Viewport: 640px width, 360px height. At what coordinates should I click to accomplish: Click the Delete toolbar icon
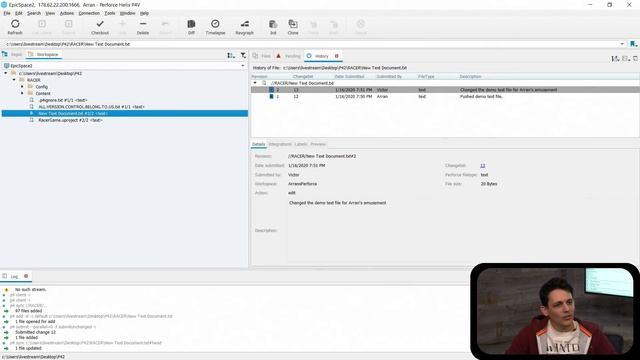click(x=143, y=24)
